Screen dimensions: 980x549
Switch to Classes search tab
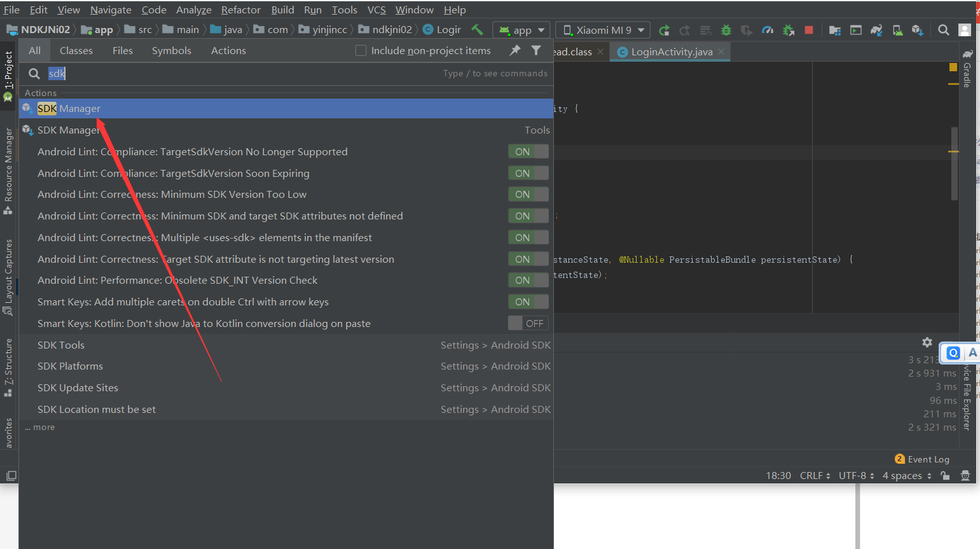(x=76, y=50)
